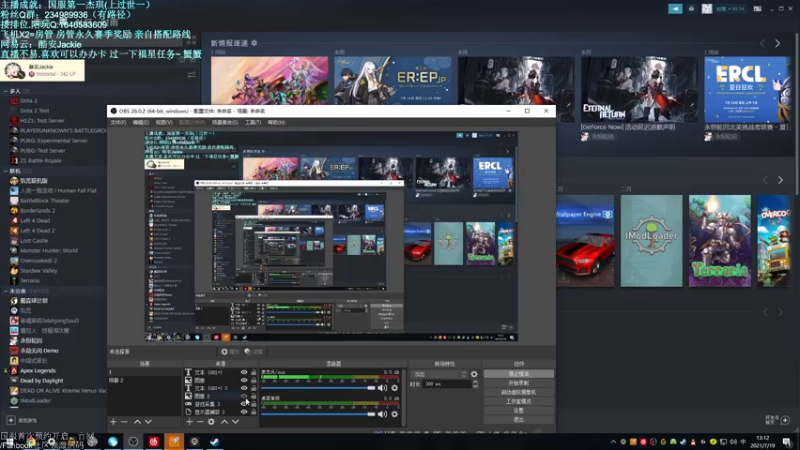Collapse the third Steam library category
This screenshot has height=450, width=800.
coord(6,291)
